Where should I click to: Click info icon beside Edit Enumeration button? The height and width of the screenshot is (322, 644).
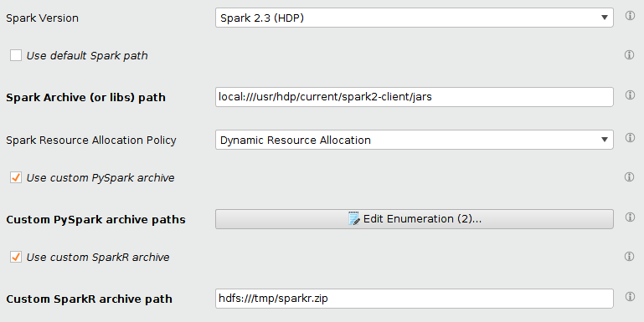[630, 217]
